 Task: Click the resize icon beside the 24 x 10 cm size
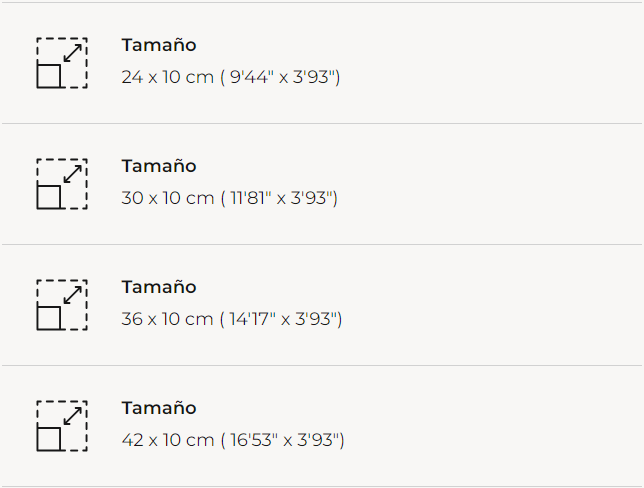tap(61, 63)
